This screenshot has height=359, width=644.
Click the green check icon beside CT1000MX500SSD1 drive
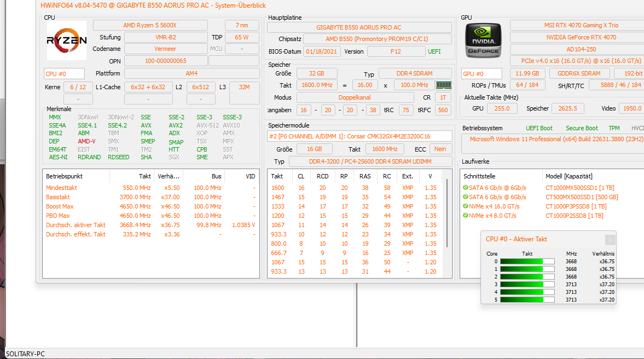point(465,187)
